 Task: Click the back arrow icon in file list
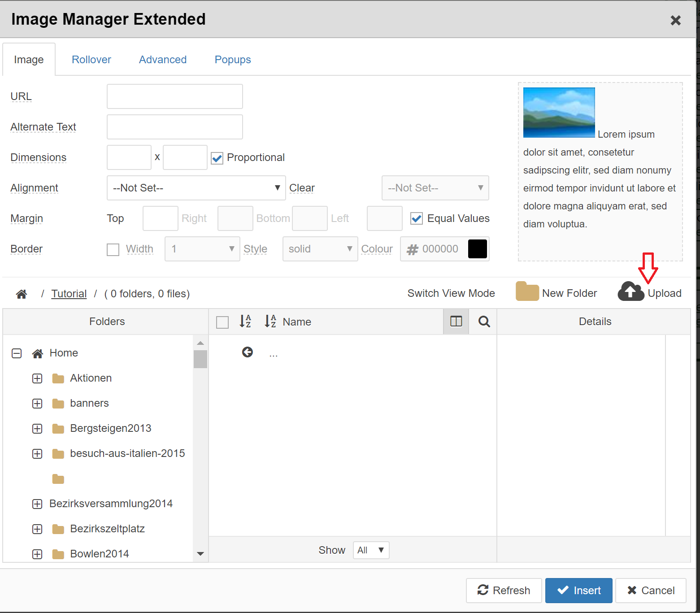point(247,352)
